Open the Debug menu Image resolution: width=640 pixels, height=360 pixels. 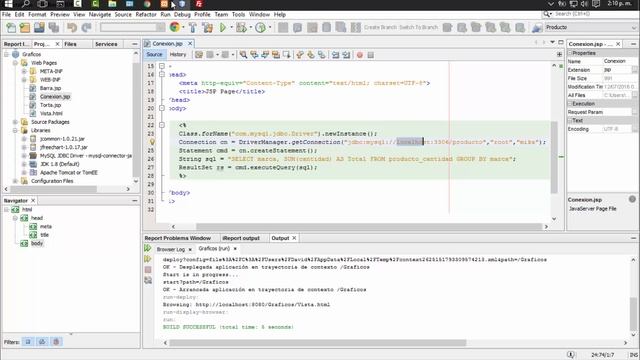(x=182, y=14)
